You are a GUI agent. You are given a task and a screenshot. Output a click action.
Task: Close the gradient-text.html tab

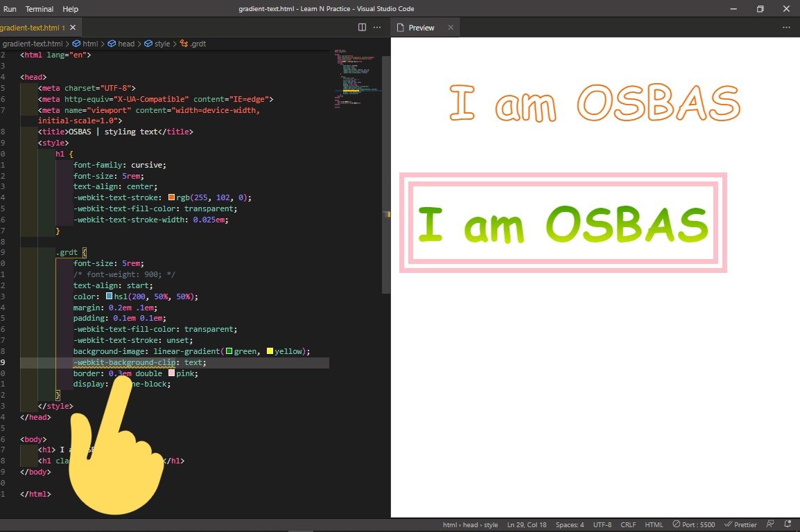[73, 28]
